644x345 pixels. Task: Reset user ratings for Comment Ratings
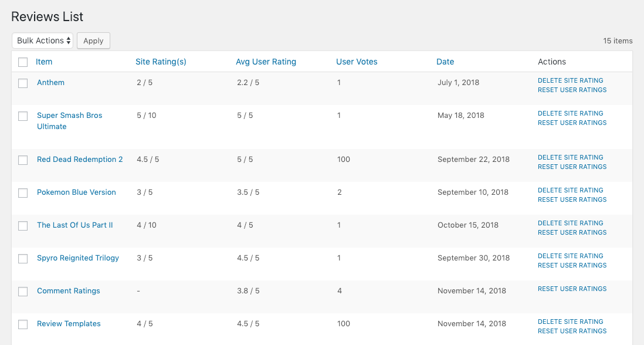pos(572,289)
